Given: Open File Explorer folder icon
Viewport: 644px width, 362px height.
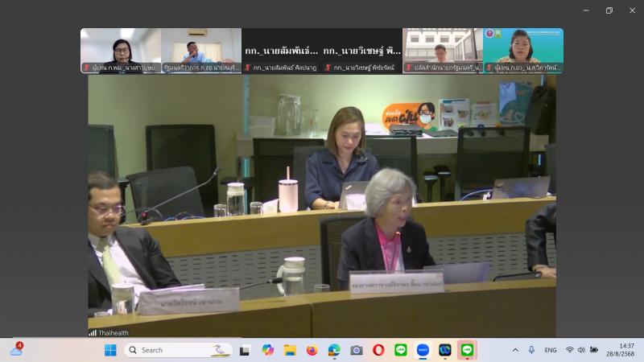Looking at the screenshot, I should click(290, 350).
